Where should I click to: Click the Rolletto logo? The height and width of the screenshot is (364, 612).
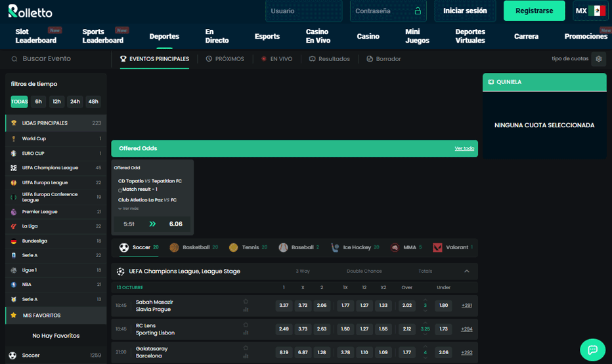tap(30, 11)
